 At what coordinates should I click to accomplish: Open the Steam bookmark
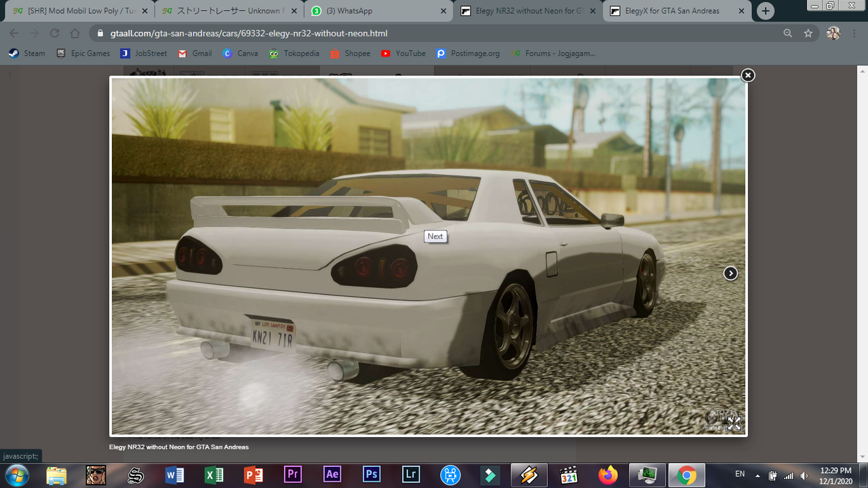pyautogui.click(x=26, y=54)
